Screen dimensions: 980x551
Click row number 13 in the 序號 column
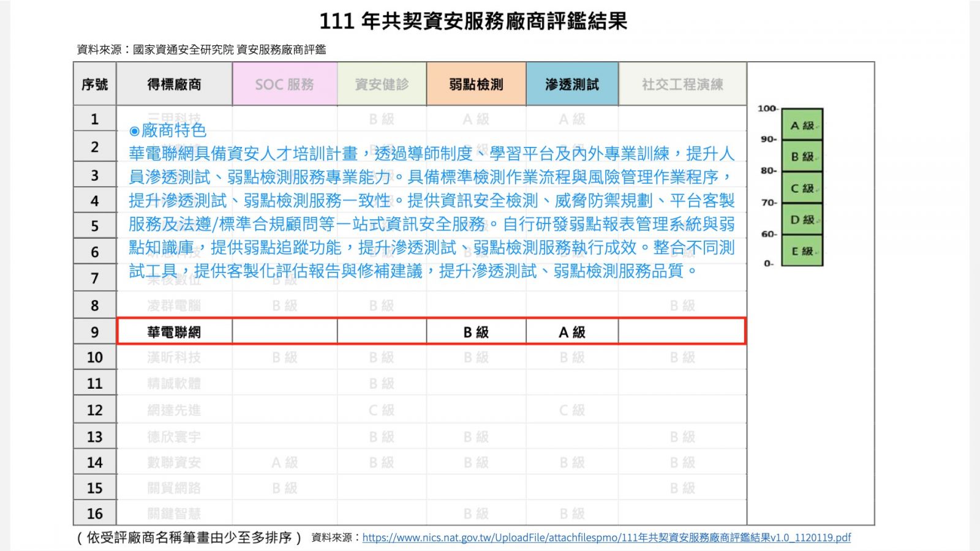tap(95, 437)
